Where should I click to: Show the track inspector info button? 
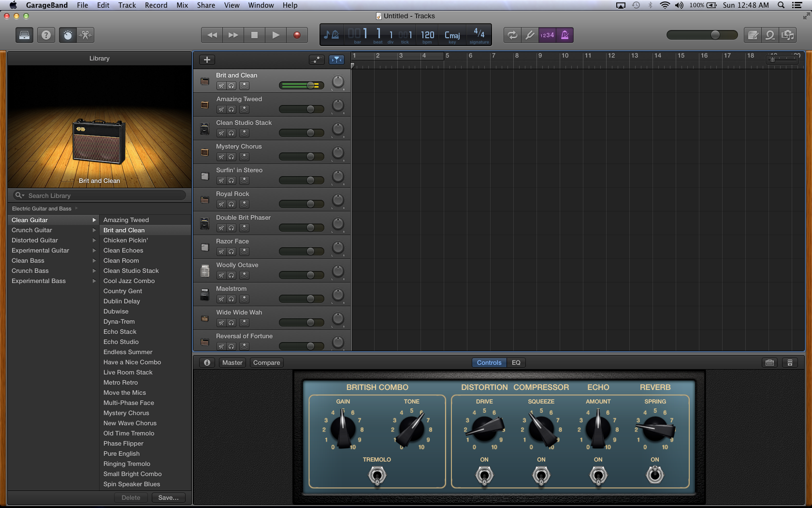[x=207, y=362]
